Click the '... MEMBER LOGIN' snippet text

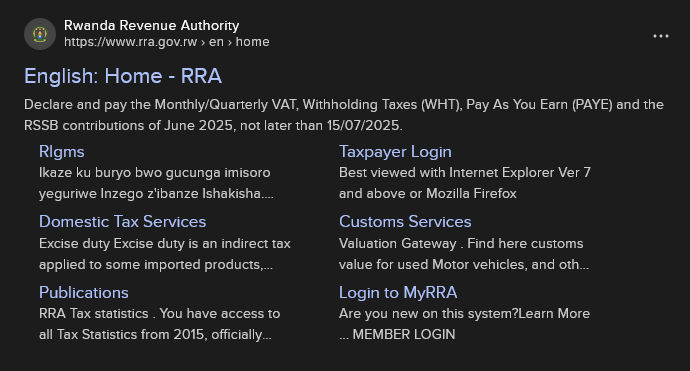397,334
